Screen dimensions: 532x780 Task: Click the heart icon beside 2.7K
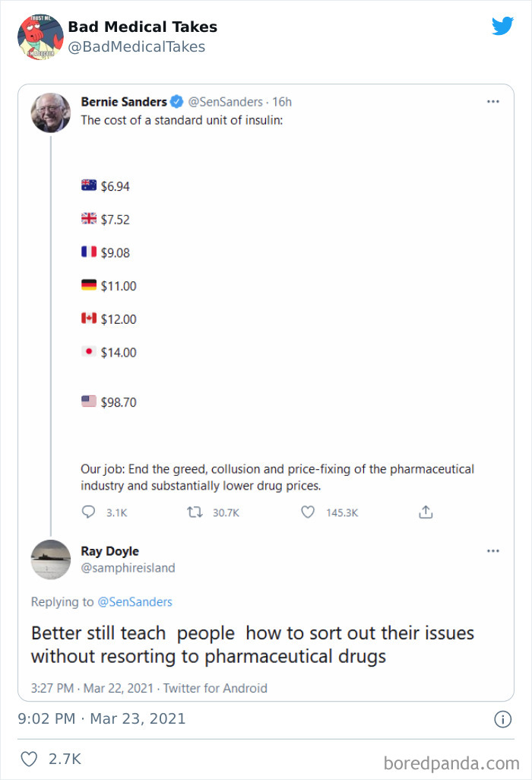click(x=29, y=758)
